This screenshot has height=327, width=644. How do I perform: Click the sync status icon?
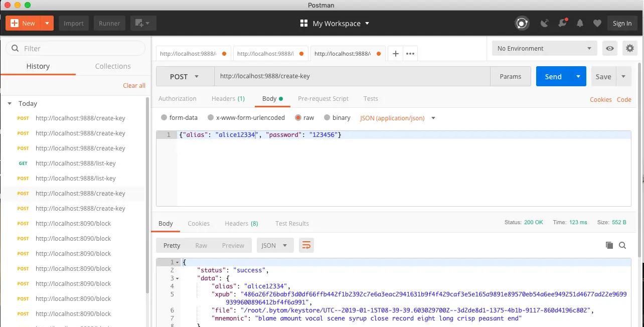click(x=522, y=23)
